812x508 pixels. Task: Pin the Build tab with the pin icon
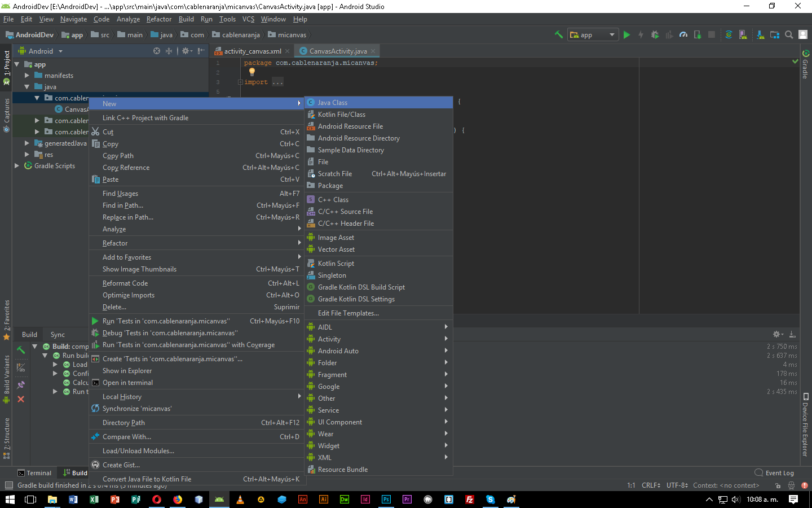pyautogui.click(x=21, y=384)
